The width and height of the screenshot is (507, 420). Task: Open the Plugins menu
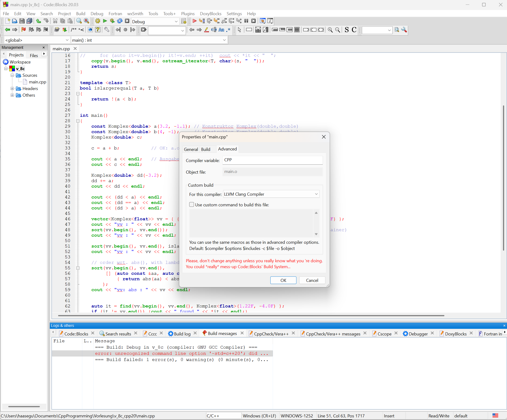coord(188,14)
